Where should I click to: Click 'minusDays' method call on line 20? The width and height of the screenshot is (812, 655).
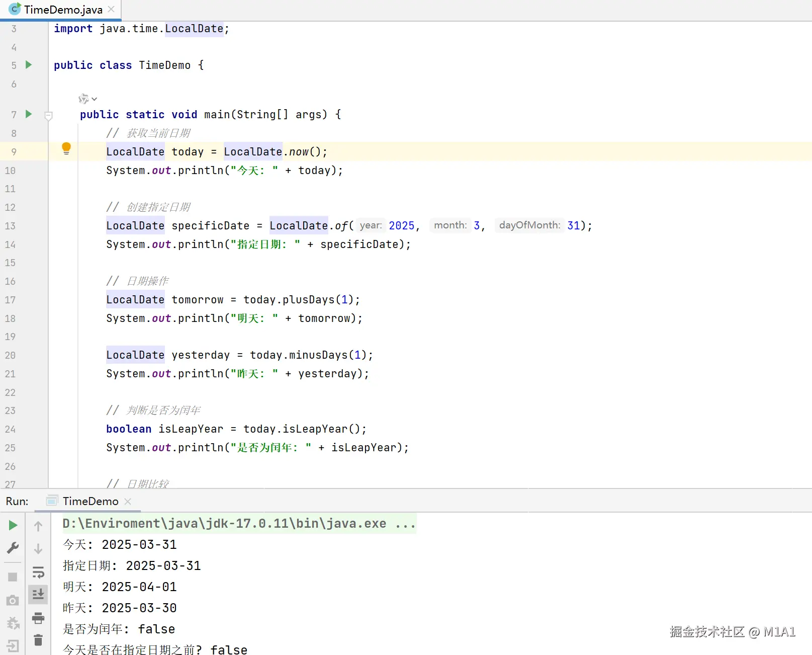click(318, 355)
